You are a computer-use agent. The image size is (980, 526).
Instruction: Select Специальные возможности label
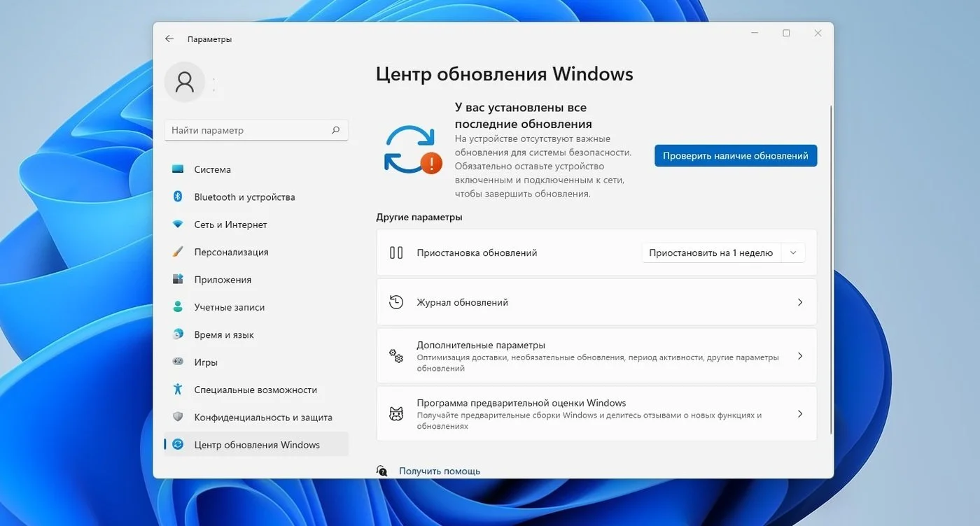[255, 390]
